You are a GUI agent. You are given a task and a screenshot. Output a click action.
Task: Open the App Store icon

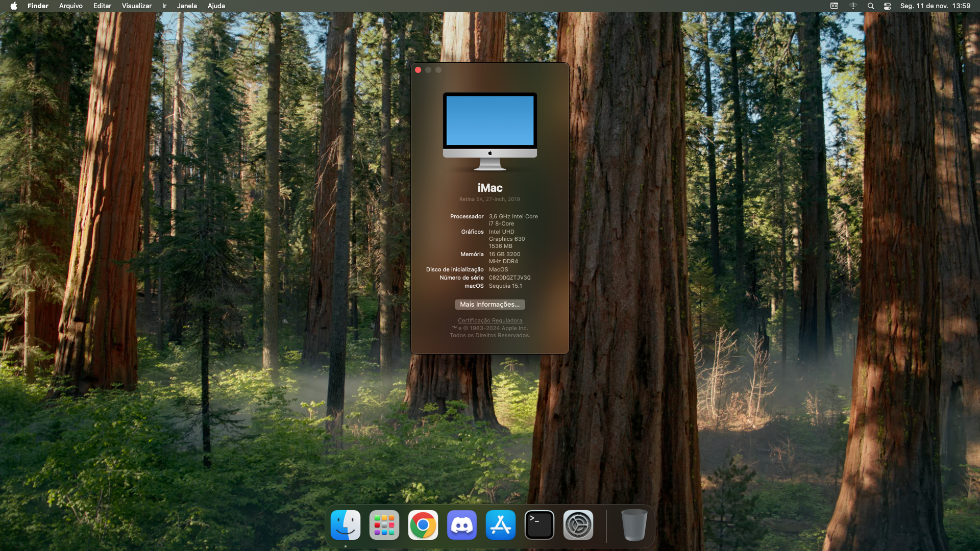click(501, 525)
